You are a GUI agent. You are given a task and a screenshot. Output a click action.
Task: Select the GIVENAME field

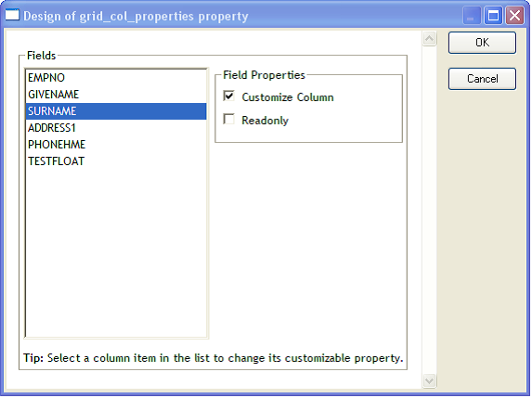pyautogui.click(x=116, y=95)
